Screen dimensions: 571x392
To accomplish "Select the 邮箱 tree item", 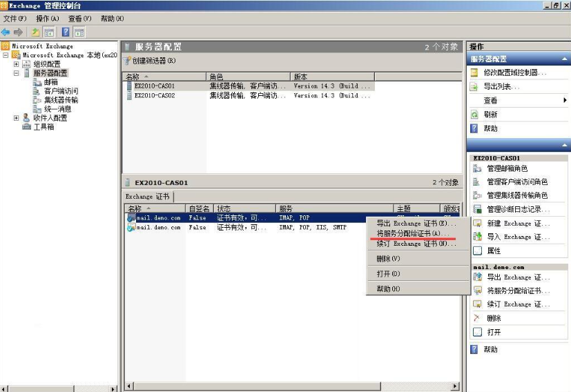I will [50, 82].
